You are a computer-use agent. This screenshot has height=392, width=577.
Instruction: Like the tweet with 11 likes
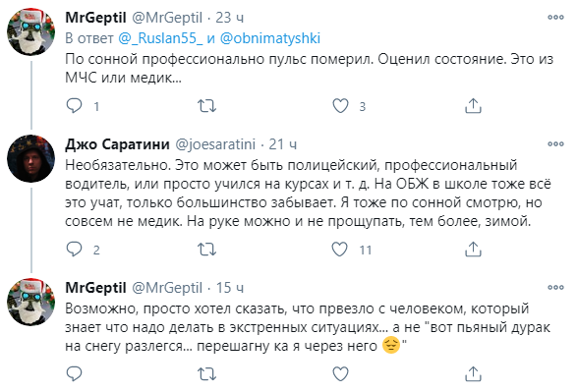click(x=340, y=250)
